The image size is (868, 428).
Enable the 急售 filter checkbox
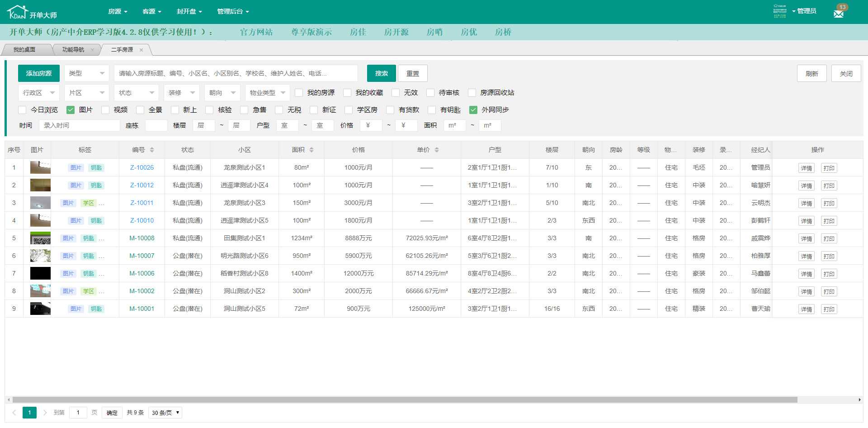click(245, 109)
